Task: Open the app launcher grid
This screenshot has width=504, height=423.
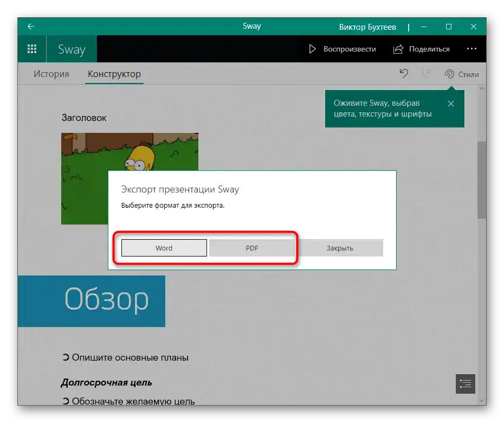Action: pyautogui.click(x=32, y=49)
